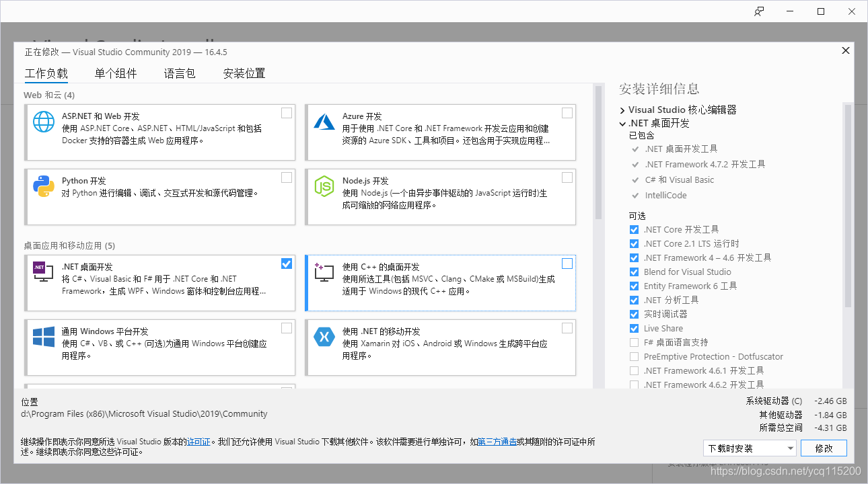Check the Python 开发 workload
The image size is (868, 484).
tap(287, 177)
